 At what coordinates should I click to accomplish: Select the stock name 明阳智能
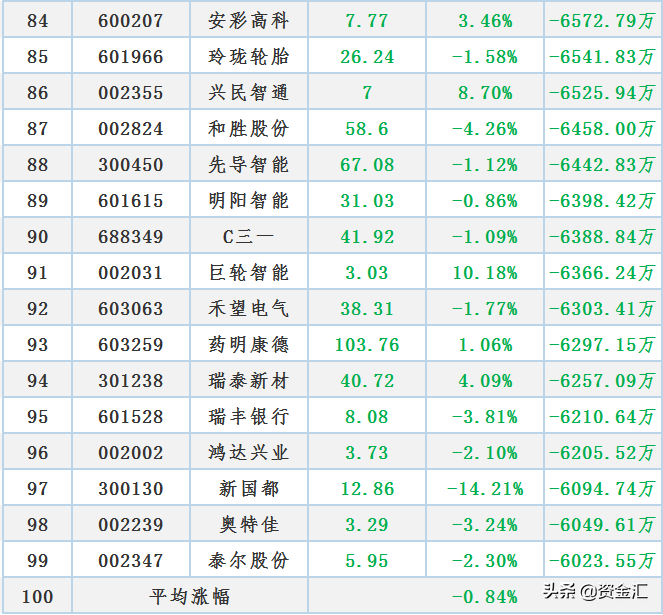249,200
